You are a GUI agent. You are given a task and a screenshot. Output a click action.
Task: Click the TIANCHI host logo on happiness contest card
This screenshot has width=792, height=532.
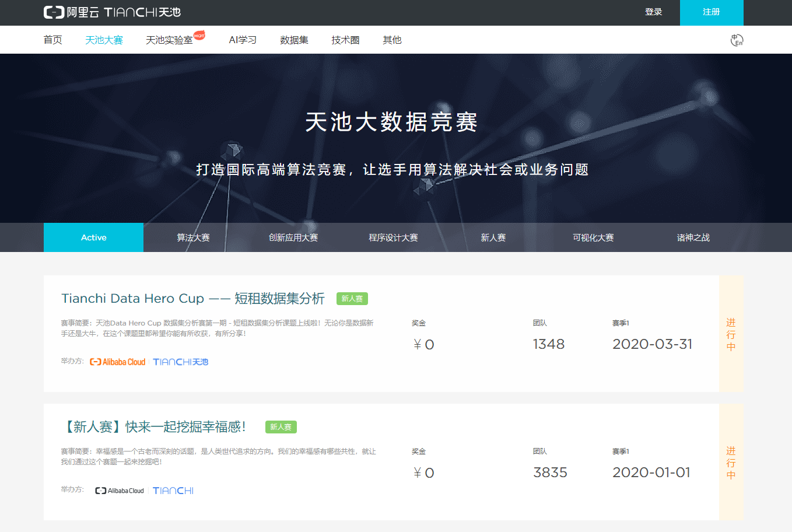pos(173,490)
